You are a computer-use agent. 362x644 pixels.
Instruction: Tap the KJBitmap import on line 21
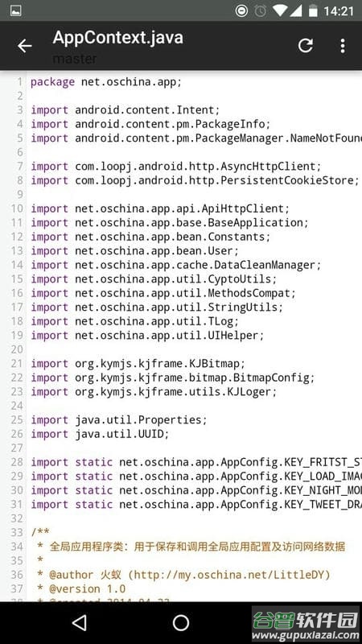(138, 364)
